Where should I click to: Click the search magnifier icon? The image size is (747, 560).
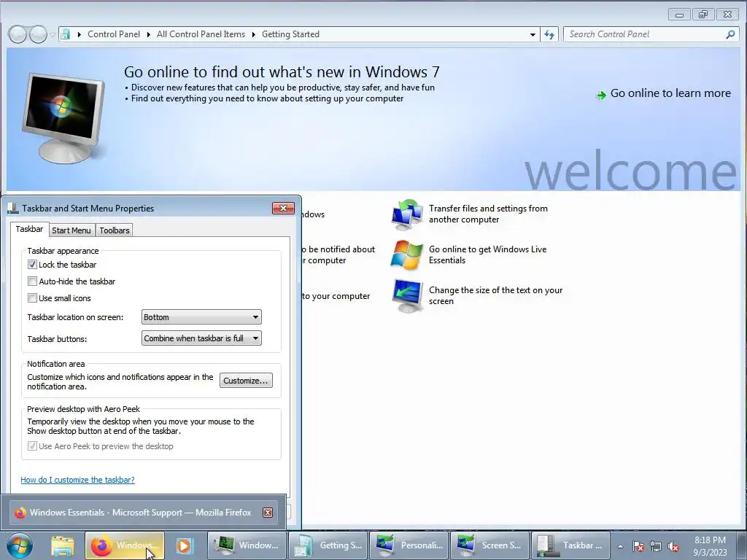[729, 34]
